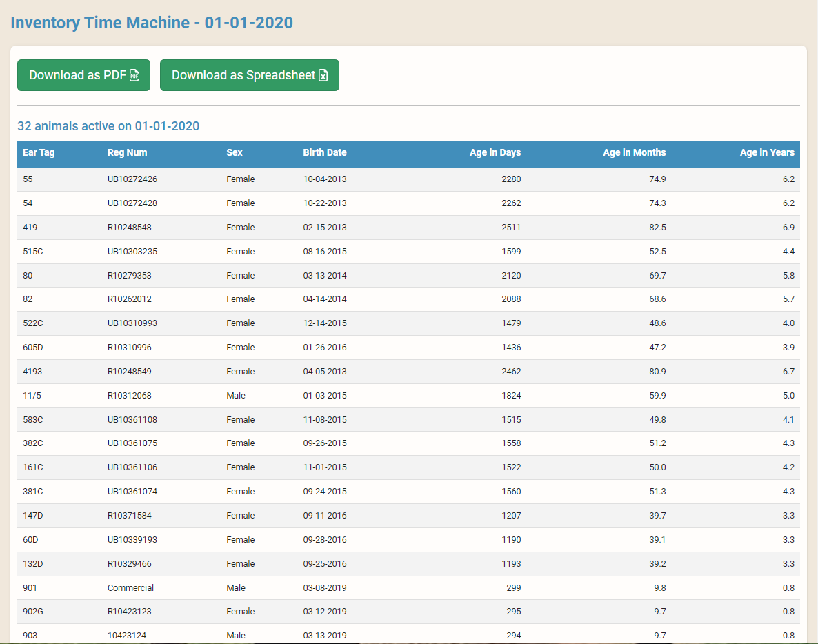818x644 pixels.
Task: Click the Age in Years header
Action: (768, 152)
